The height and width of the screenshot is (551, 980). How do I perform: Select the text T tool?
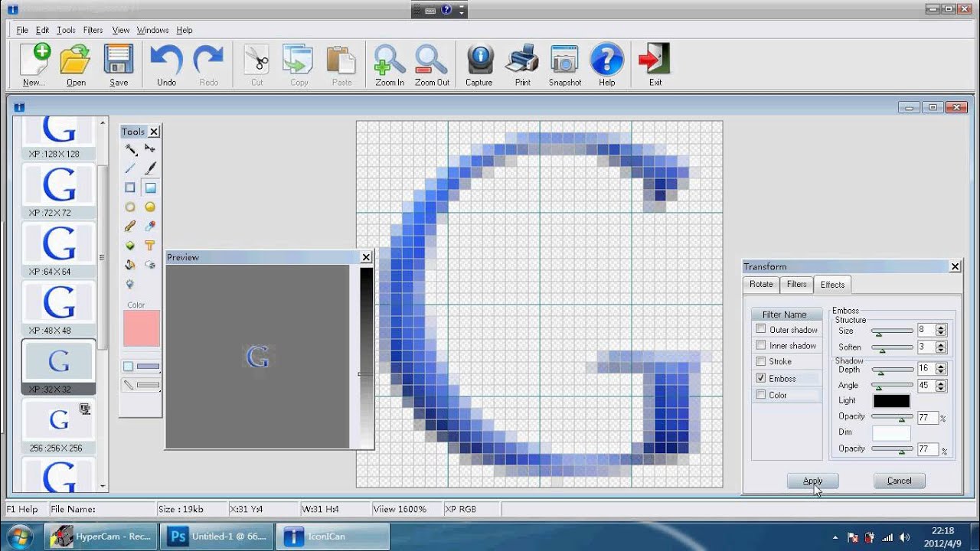tap(150, 246)
